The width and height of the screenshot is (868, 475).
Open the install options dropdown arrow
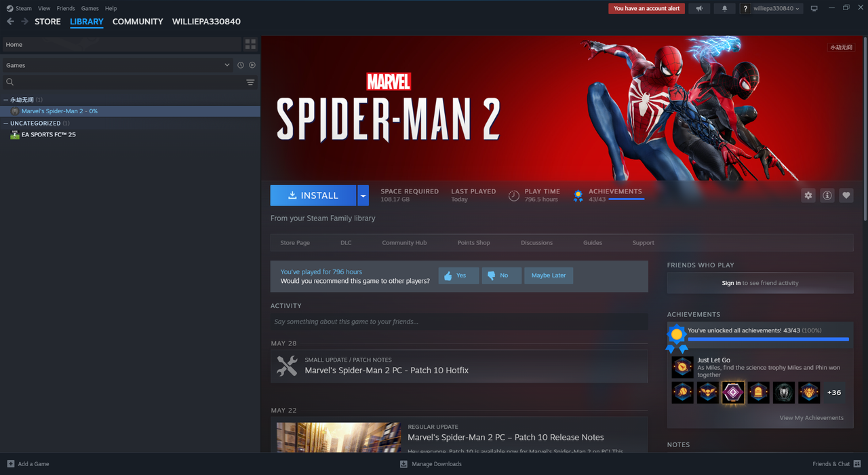[x=363, y=195]
